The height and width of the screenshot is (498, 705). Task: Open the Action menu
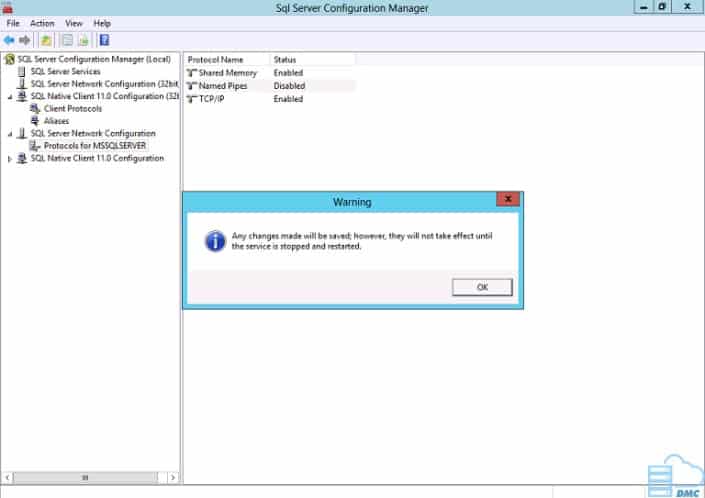coord(42,23)
